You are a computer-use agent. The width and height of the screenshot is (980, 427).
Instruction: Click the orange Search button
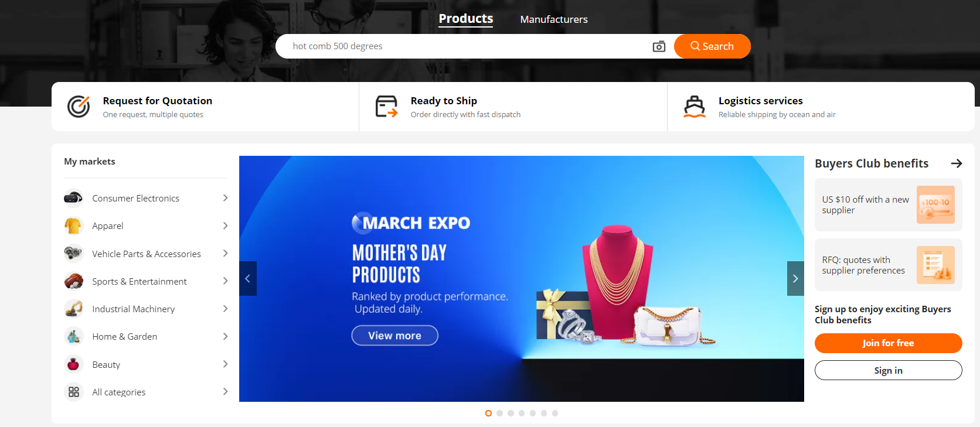click(x=712, y=46)
